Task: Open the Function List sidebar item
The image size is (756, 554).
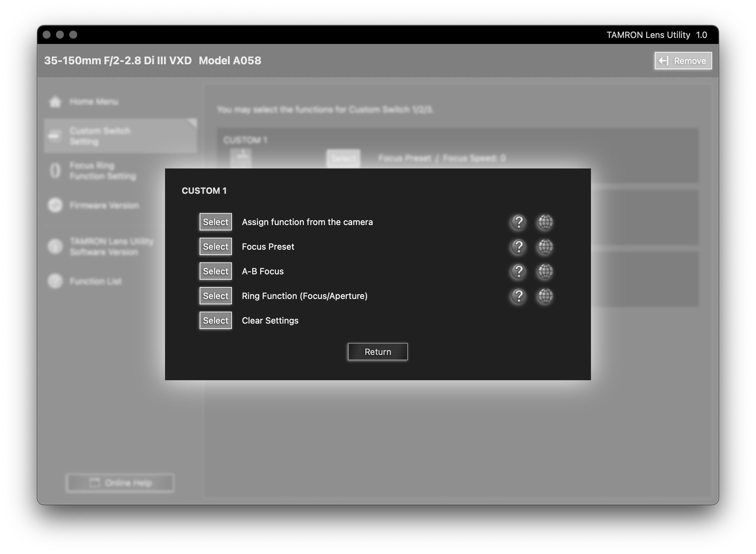Action: pyautogui.click(x=95, y=281)
